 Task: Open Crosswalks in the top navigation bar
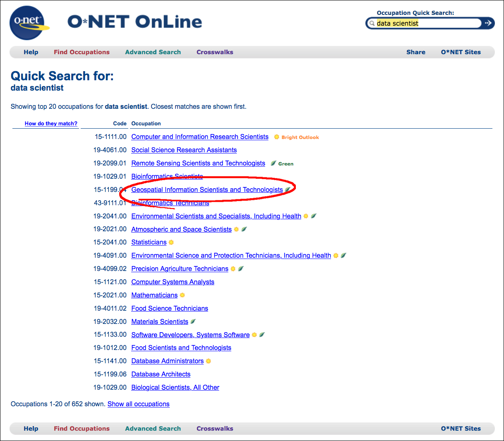215,52
